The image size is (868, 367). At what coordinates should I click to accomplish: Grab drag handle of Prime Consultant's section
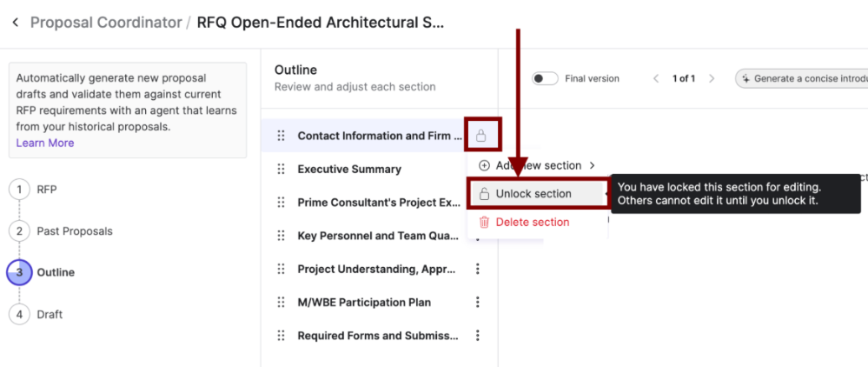pyautogui.click(x=282, y=203)
